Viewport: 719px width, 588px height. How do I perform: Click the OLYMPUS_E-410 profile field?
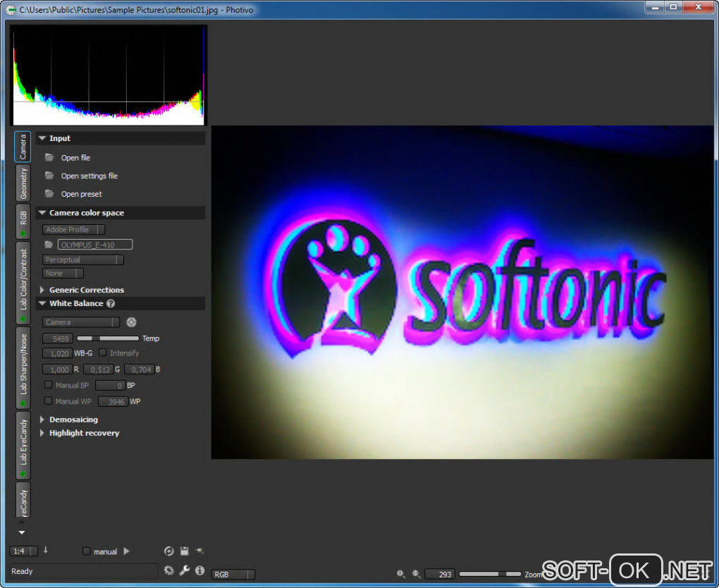pyautogui.click(x=95, y=245)
